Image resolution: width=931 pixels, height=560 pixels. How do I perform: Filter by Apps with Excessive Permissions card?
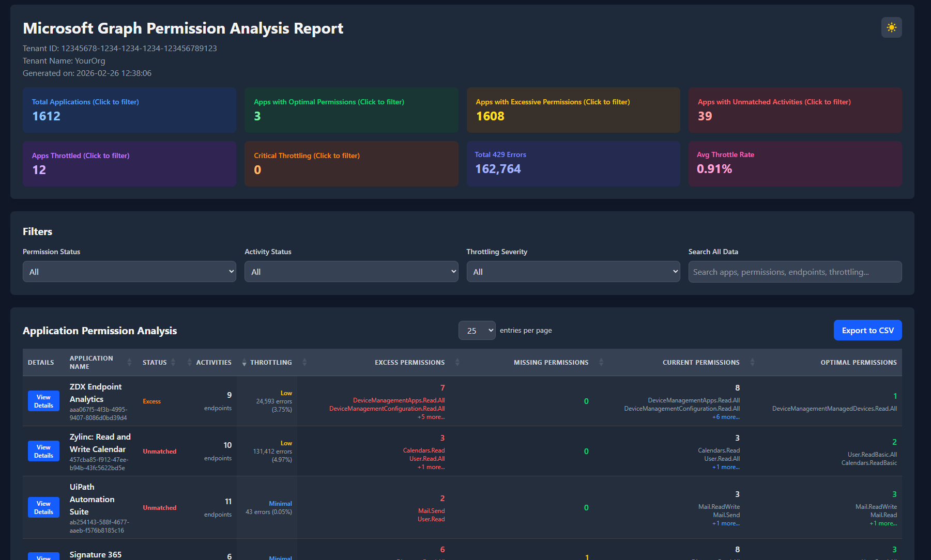[x=573, y=110]
